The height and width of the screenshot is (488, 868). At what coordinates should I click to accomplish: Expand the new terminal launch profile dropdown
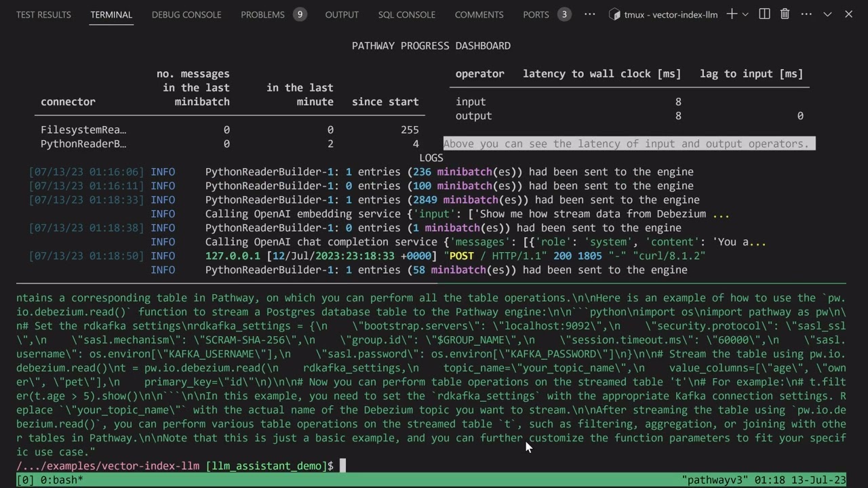coord(745,14)
